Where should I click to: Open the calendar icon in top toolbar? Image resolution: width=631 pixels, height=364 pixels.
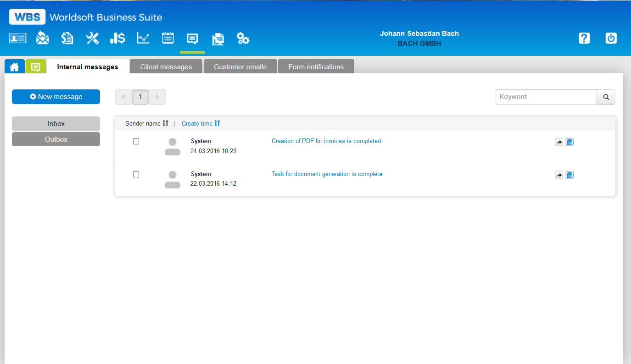[168, 38]
